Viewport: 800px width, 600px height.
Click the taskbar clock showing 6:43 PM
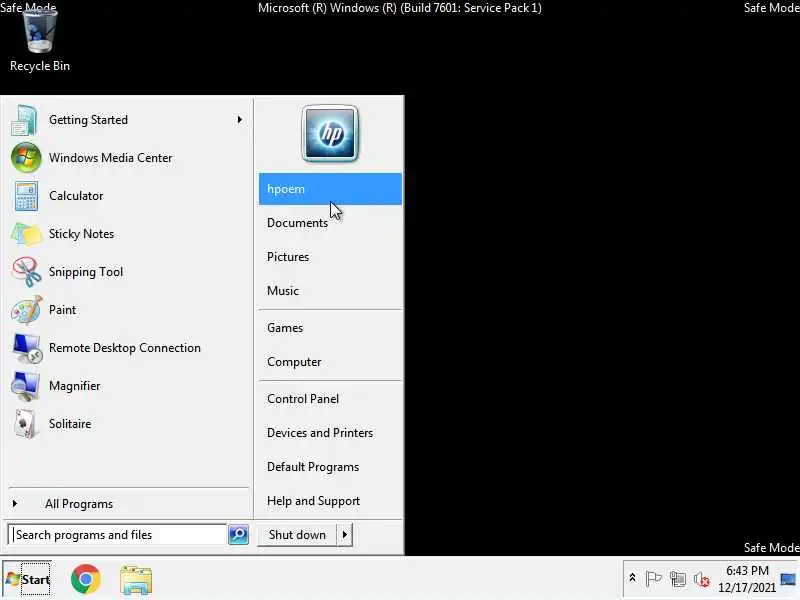pyautogui.click(x=747, y=579)
